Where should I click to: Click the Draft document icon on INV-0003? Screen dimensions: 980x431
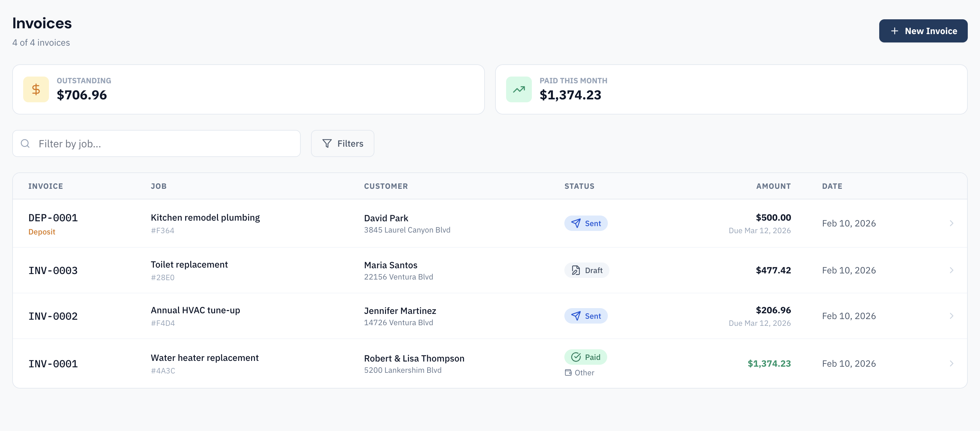(x=575, y=270)
